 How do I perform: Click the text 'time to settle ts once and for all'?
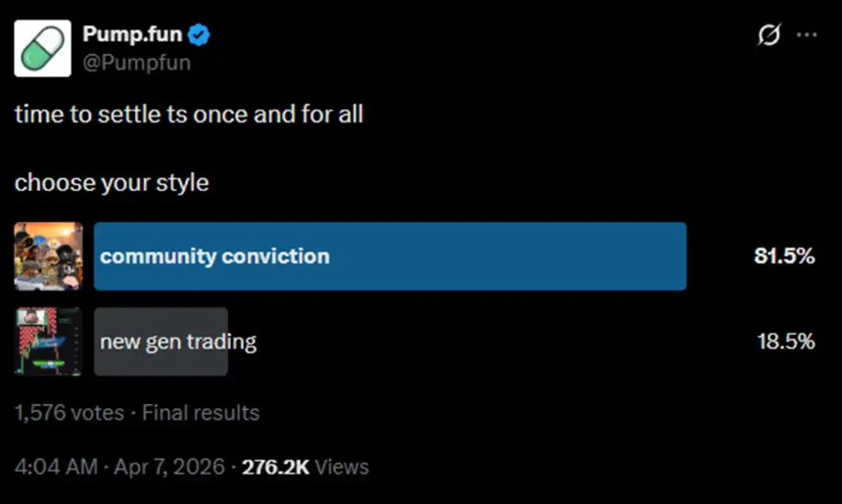click(x=188, y=115)
